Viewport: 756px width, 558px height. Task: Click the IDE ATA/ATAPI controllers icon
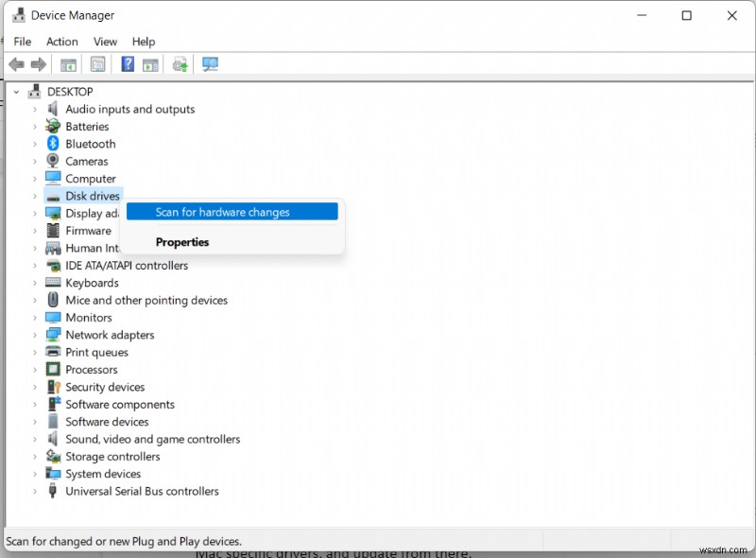(53, 265)
